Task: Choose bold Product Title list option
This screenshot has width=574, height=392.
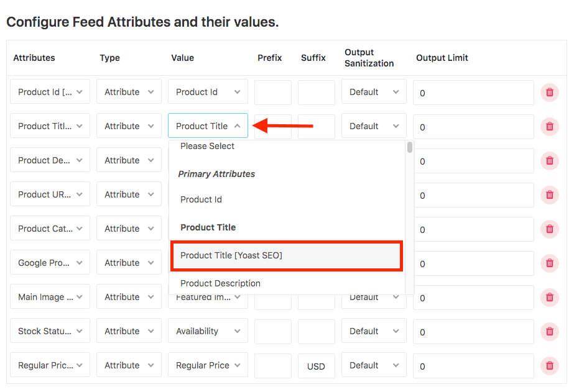Action: coord(287,227)
